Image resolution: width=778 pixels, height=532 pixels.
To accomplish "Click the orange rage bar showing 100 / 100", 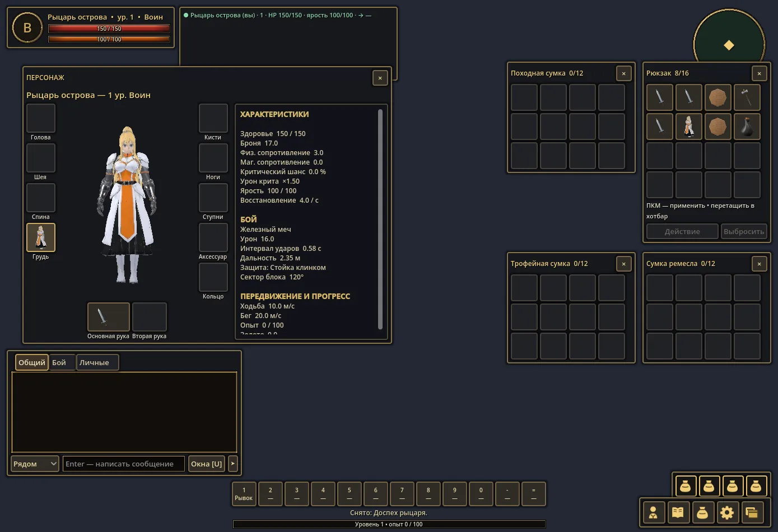I will pyautogui.click(x=109, y=39).
